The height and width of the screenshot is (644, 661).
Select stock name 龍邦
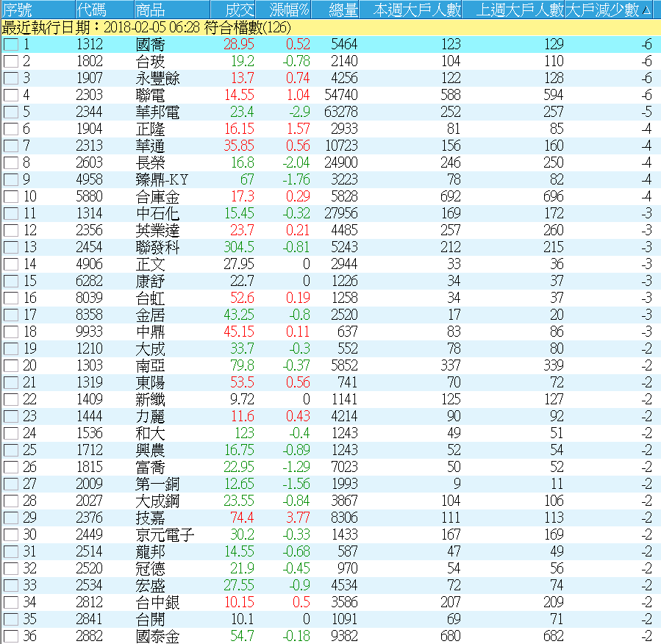(x=151, y=551)
